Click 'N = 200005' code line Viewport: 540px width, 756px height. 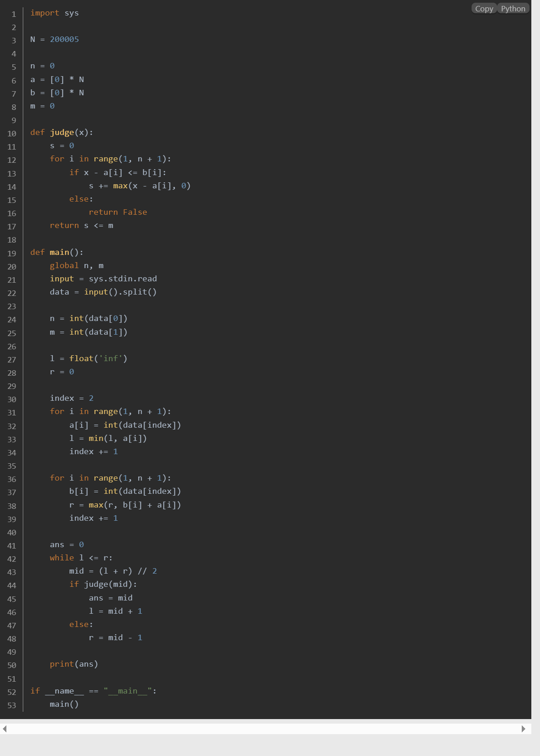(x=55, y=39)
